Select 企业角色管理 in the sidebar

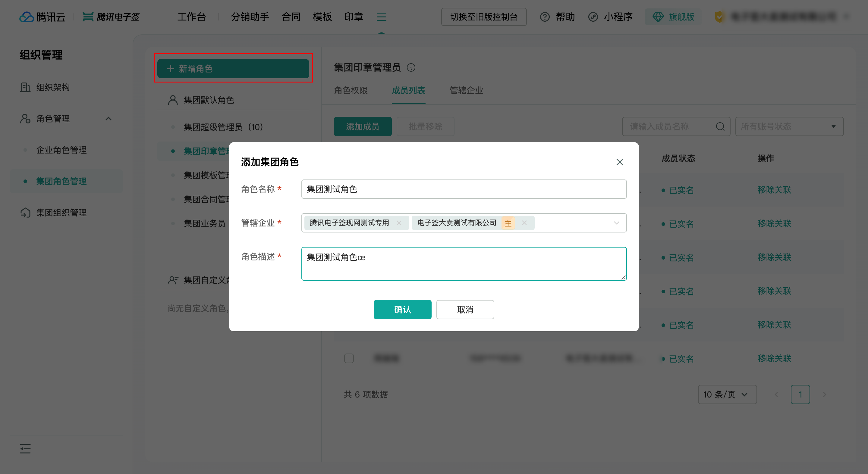[x=61, y=150]
